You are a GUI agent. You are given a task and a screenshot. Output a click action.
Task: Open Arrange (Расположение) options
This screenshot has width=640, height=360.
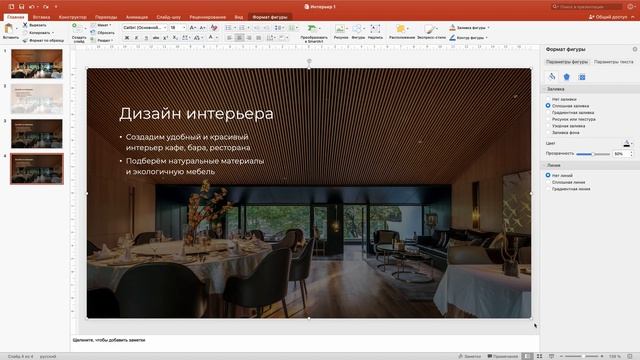(402, 31)
